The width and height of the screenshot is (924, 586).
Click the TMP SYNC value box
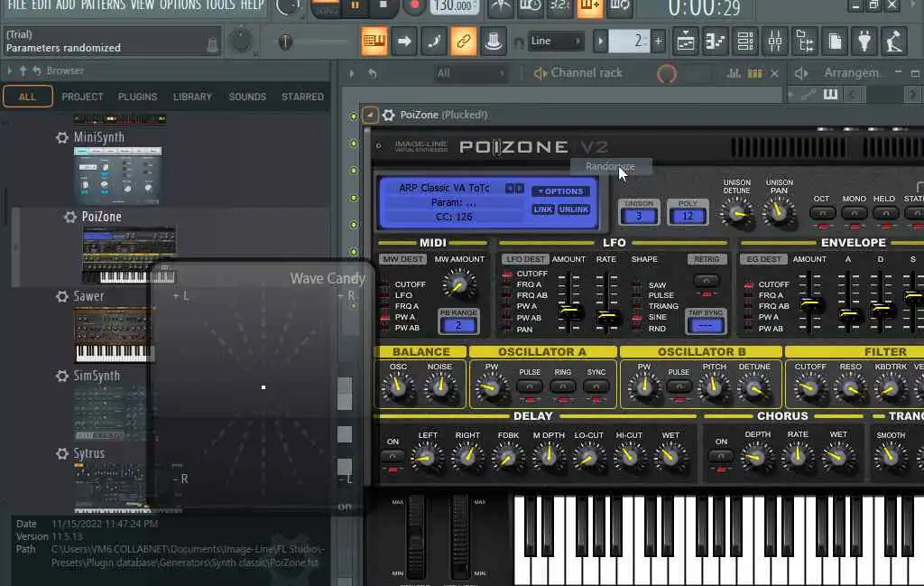(x=706, y=325)
